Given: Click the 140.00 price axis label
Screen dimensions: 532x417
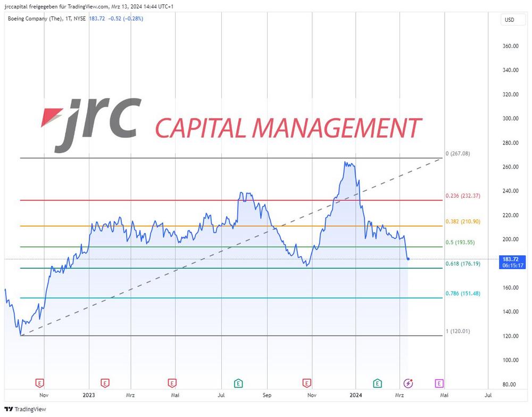Looking at the screenshot, I should coord(511,312).
